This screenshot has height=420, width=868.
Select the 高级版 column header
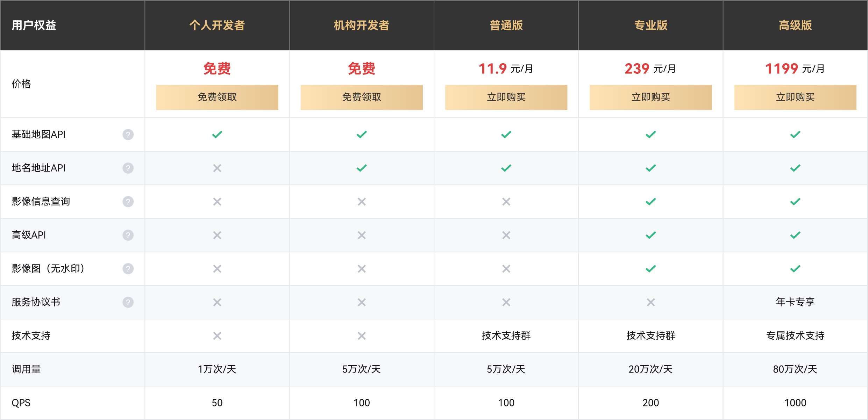(x=795, y=26)
